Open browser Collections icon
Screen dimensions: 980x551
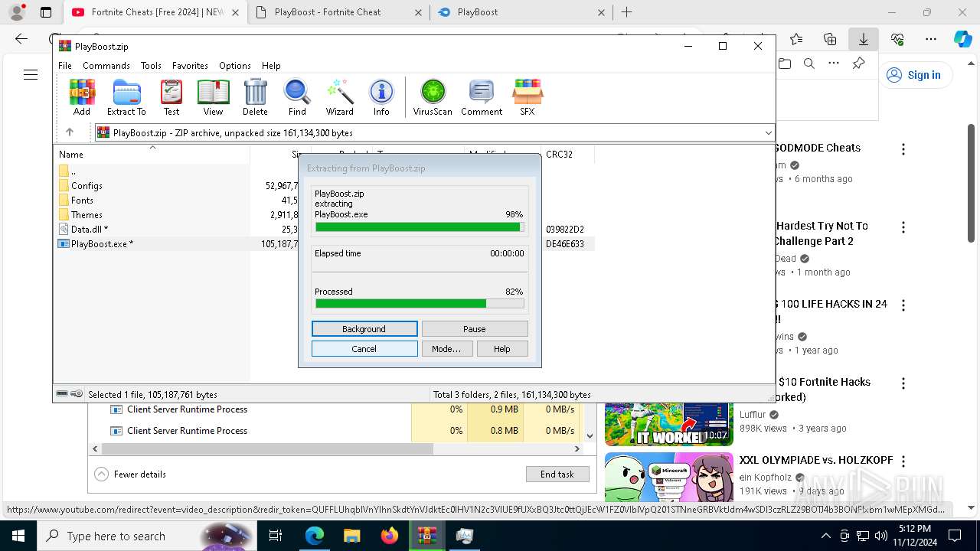(x=830, y=39)
